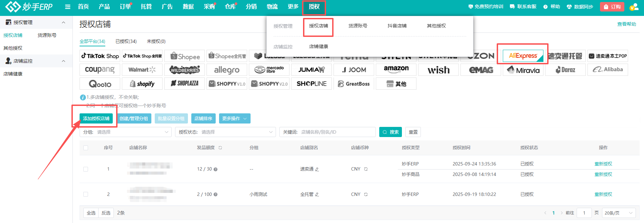Select the TikTok Shop platform tile

click(x=100, y=56)
